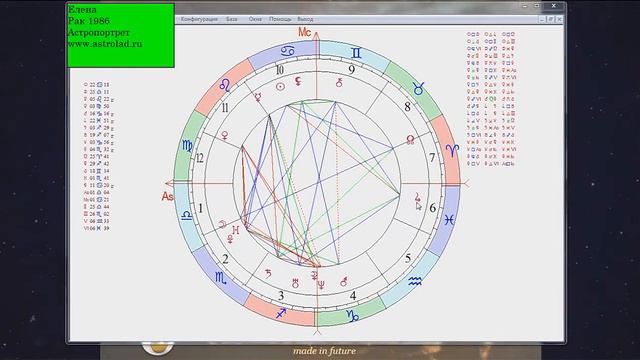
Task: Click house number 11 on the chart
Action: coord(225,108)
